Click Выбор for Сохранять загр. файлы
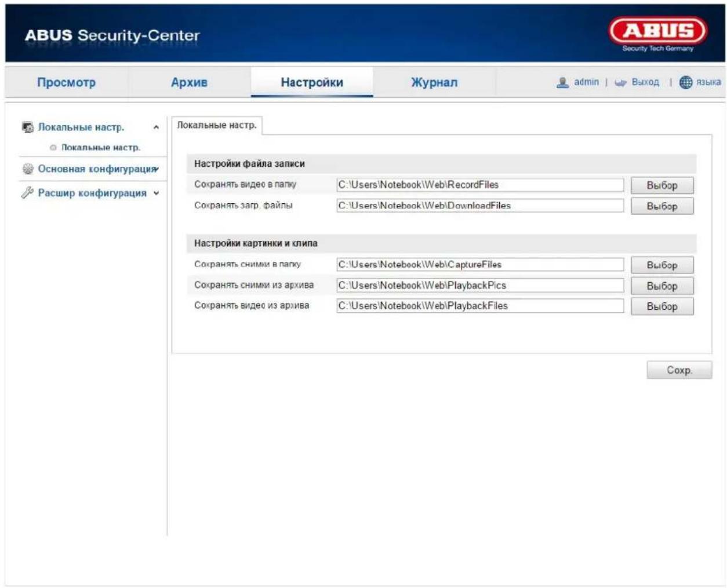The width and height of the screenshot is (727, 588). coord(662,206)
